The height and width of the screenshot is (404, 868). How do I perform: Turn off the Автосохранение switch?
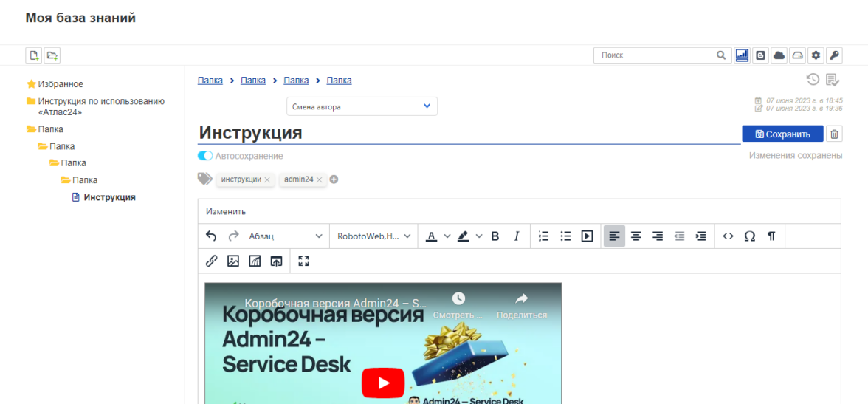pyautogui.click(x=205, y=156)
